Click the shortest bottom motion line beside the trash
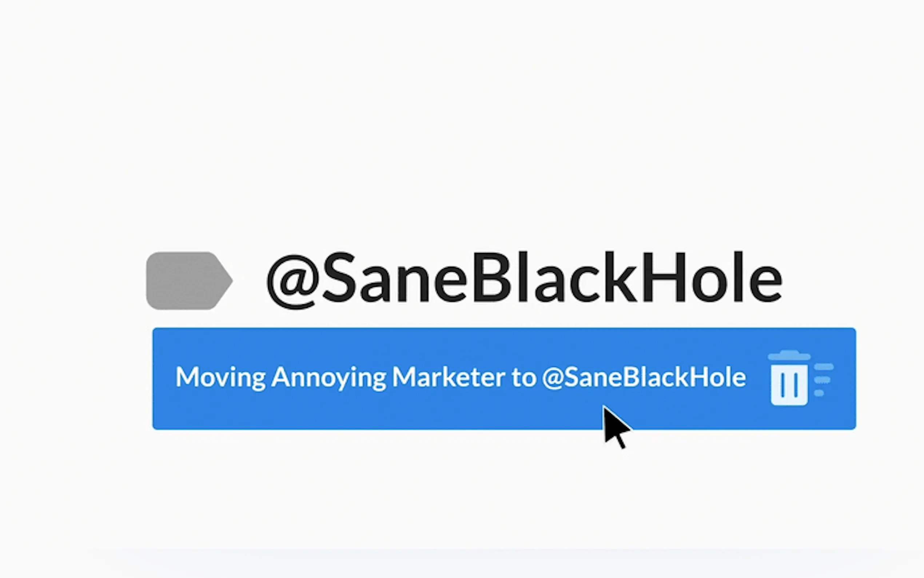This screenshot has width=924, height=578. (x=819, y=393)
